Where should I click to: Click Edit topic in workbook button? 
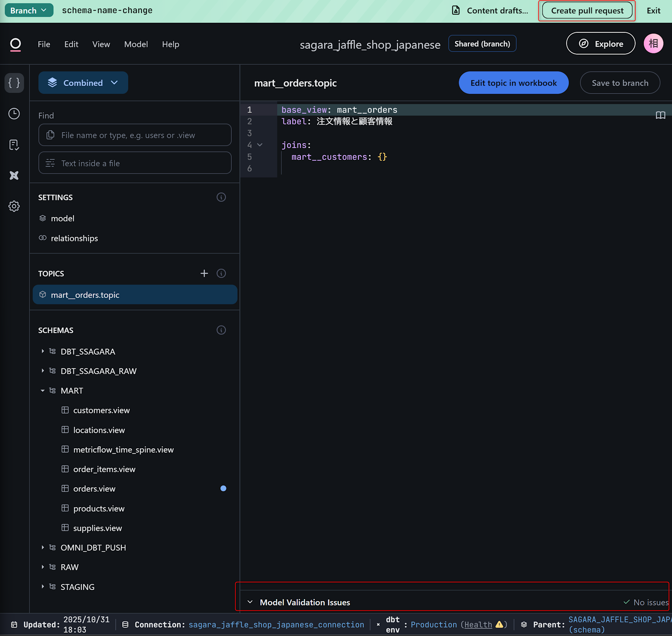point(513,83)
